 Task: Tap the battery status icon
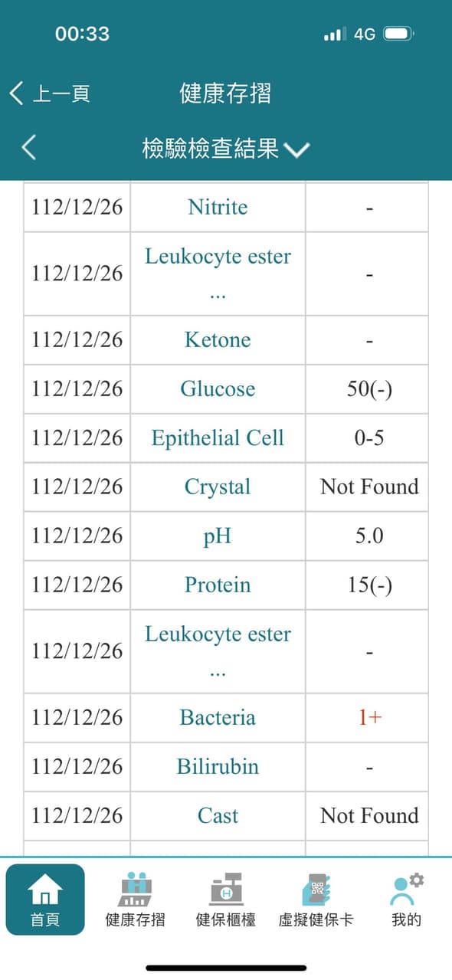[x=398, y=34]
